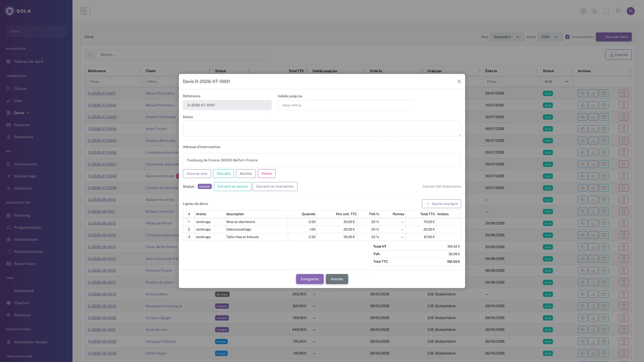Collapse sidebar with the back arrow button
The width and height of the screenshot is (644, 362).
click(86, 11)
